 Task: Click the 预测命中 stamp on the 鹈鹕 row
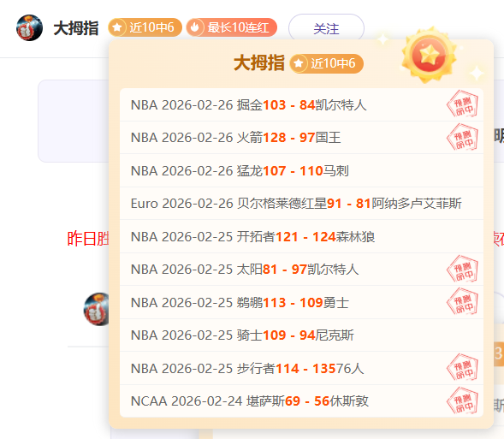[463, 302]
